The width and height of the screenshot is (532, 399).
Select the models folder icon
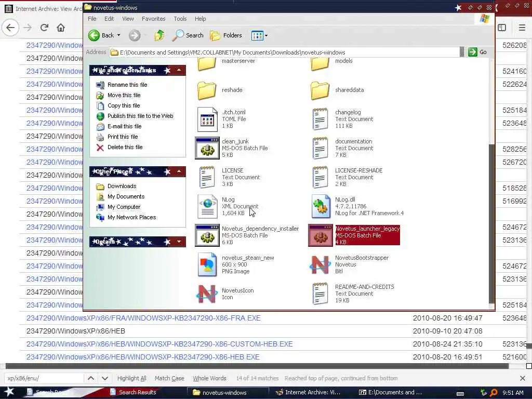coord(320,64)
